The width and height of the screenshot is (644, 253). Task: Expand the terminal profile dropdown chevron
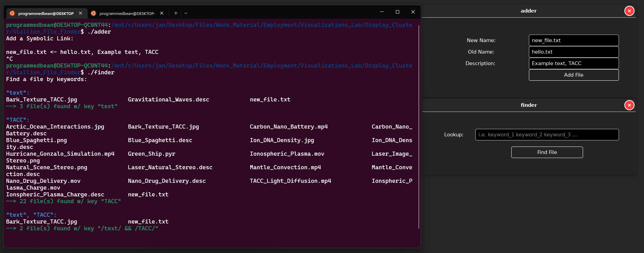[x=186, y=13]
